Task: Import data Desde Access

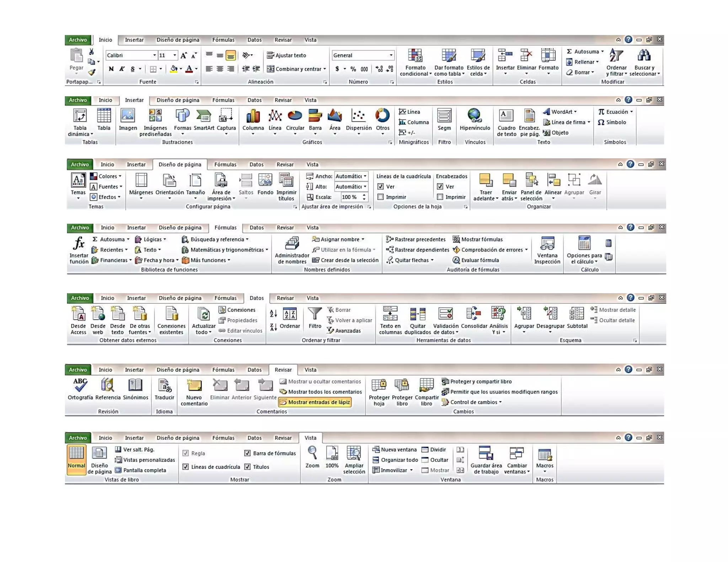Action: [78, 321]
